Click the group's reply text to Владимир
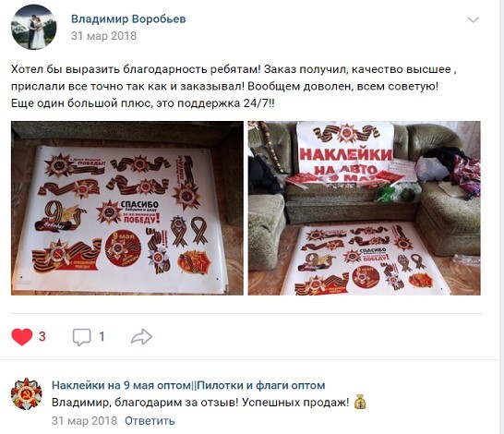Image resolution: width=504 pixels, height=434 pixels. pyautogui.click(x=200, y=403)
